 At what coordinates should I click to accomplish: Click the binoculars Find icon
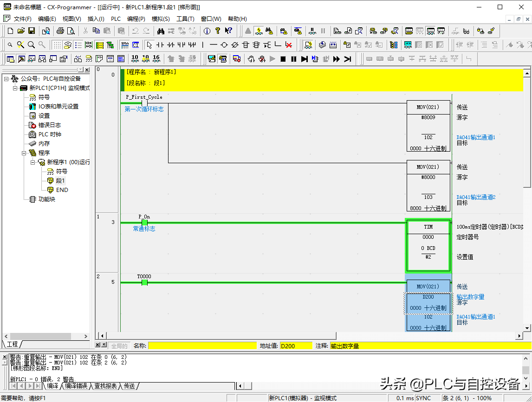tap(161, 31)
